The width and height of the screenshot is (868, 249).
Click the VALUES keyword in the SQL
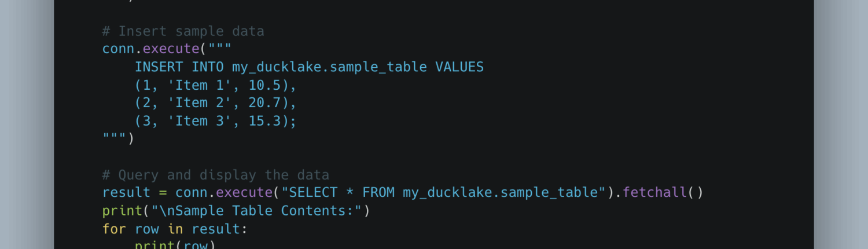pyautogui.click(x=459, y=67)
